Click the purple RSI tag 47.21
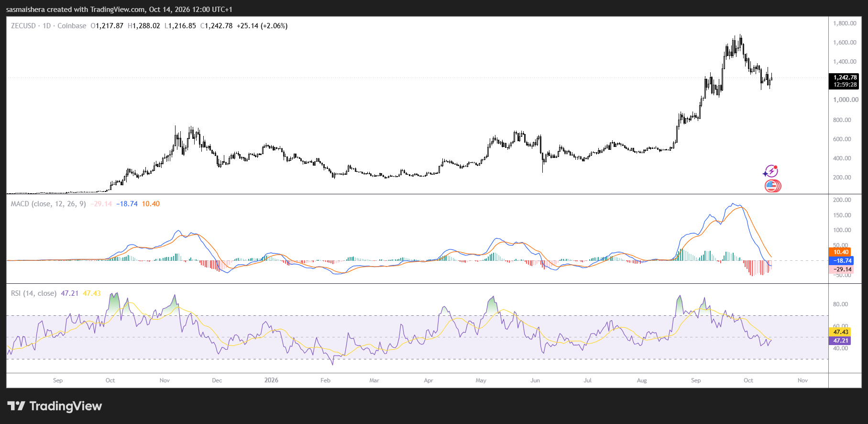 tap(841, 341)
